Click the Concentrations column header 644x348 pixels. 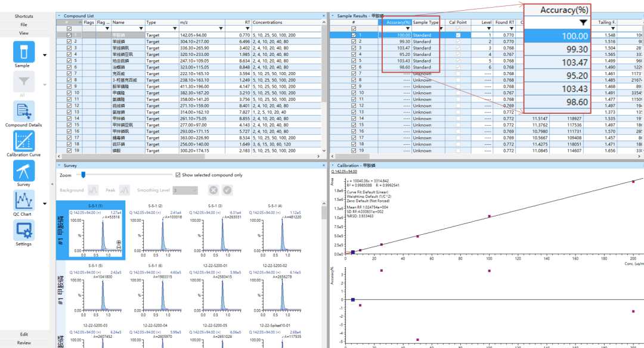288,22
